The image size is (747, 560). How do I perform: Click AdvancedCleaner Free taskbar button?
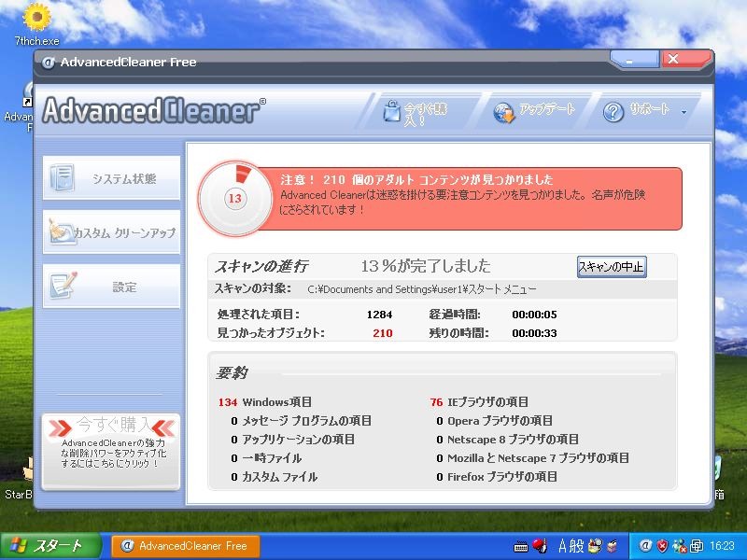[x=186, y=546]
